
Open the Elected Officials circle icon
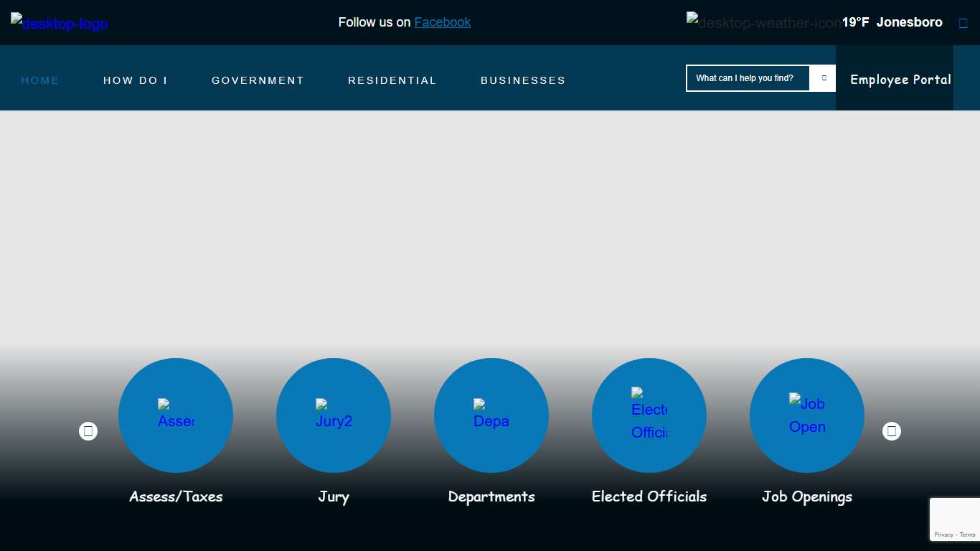pos(649,415)
